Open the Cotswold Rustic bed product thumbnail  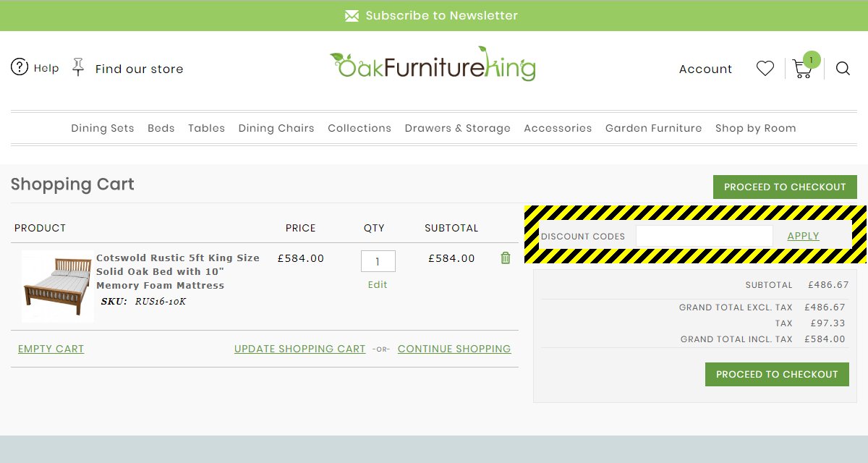[58, 286]
